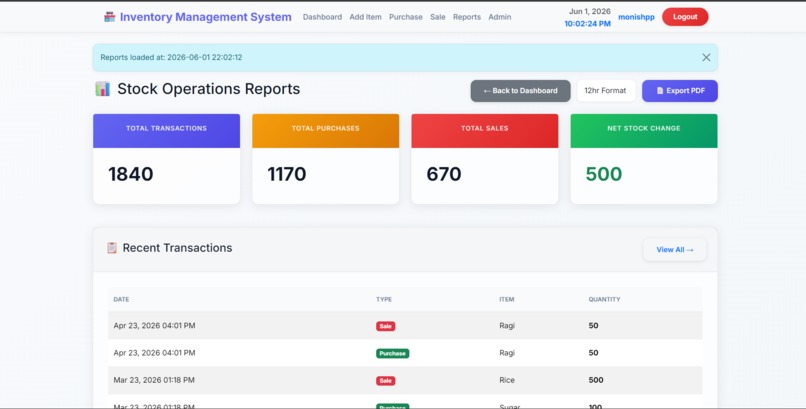
Task: Click the 10:02:24 PM clock display
Action: tap(588, 24)
